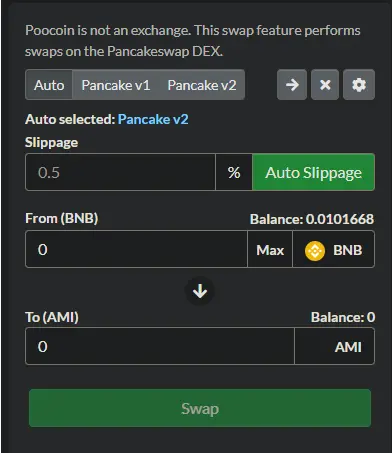Click the AMI Balance 0 text
The image size is (392, 453).
click(343, 317)
